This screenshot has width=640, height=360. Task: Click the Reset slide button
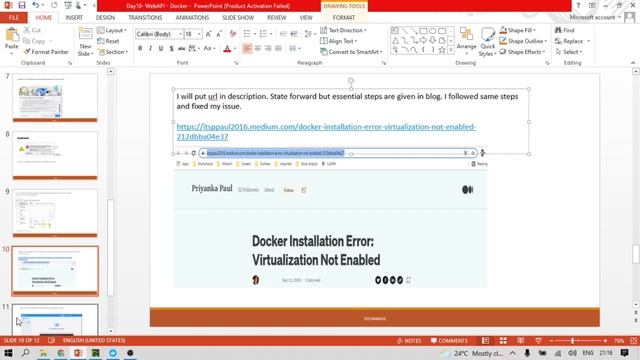point(109,41)
